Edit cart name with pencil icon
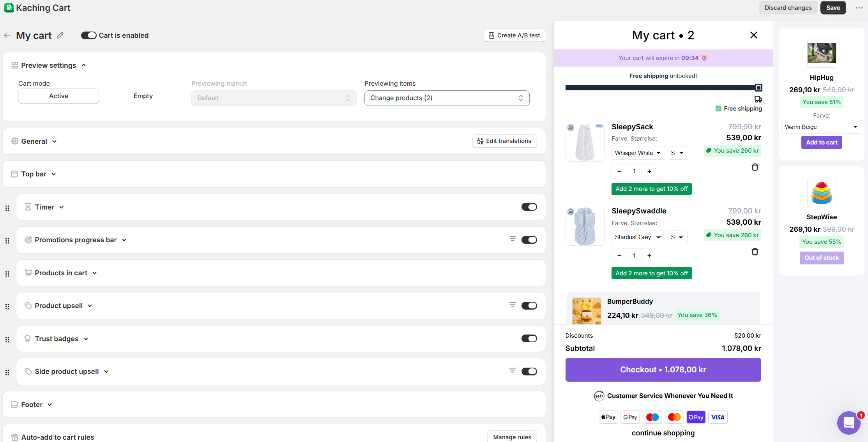 click(x=60, y=35)
